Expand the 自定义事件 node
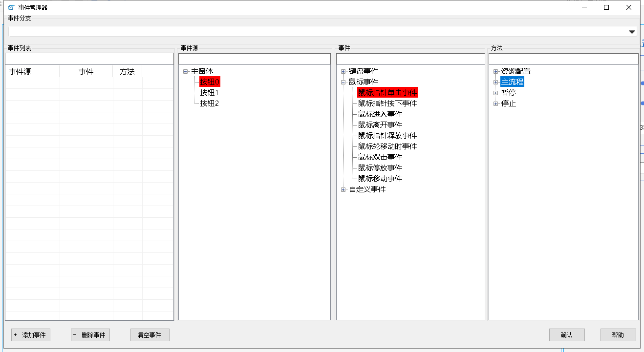 pos(343,189)
